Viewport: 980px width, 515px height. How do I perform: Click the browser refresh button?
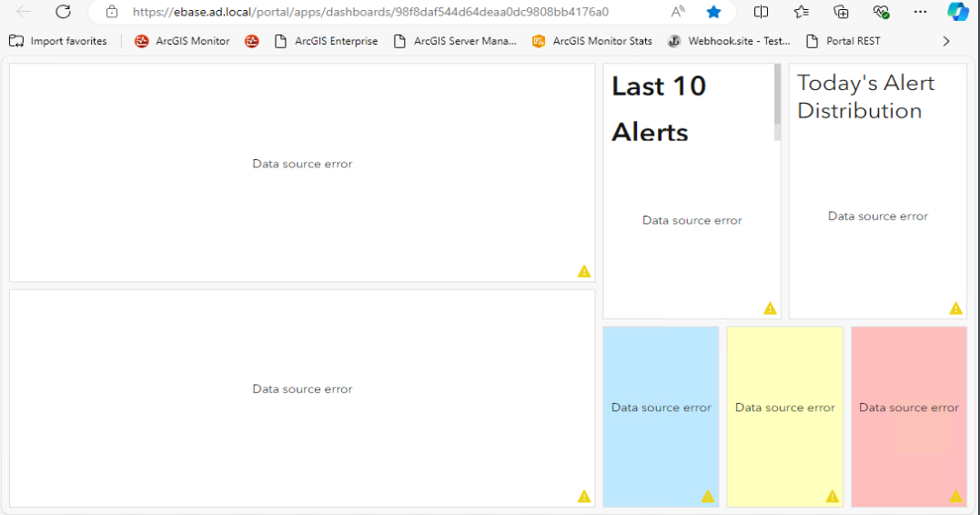click(x=63, y=12)
